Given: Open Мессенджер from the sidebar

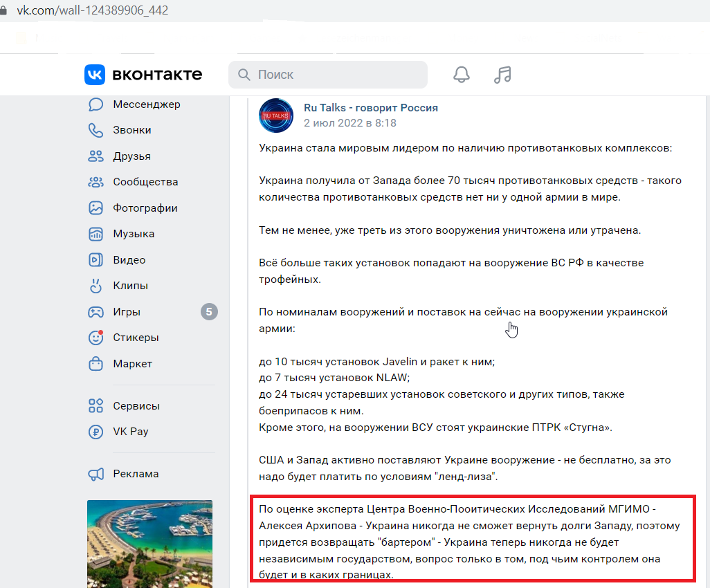Looking at the screenshot, I should pyautogui.click(x=147, y=104).
